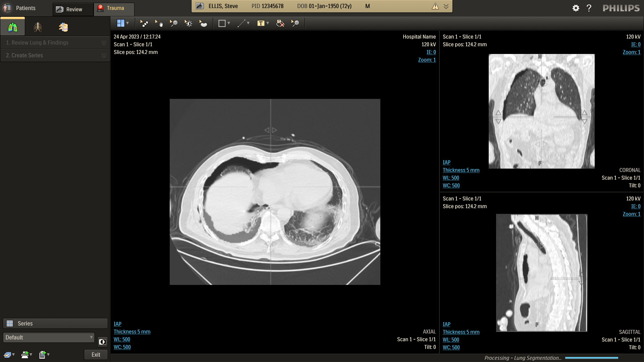Select the tissue segmentation blob tool
The image size is (644, 362).
[x=203, y=23]
